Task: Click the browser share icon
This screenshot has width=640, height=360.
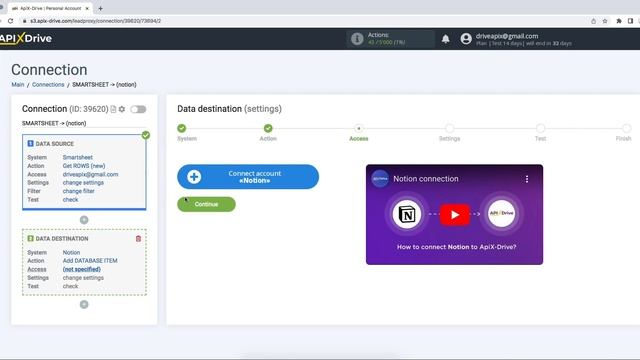Action: point(593,21)
